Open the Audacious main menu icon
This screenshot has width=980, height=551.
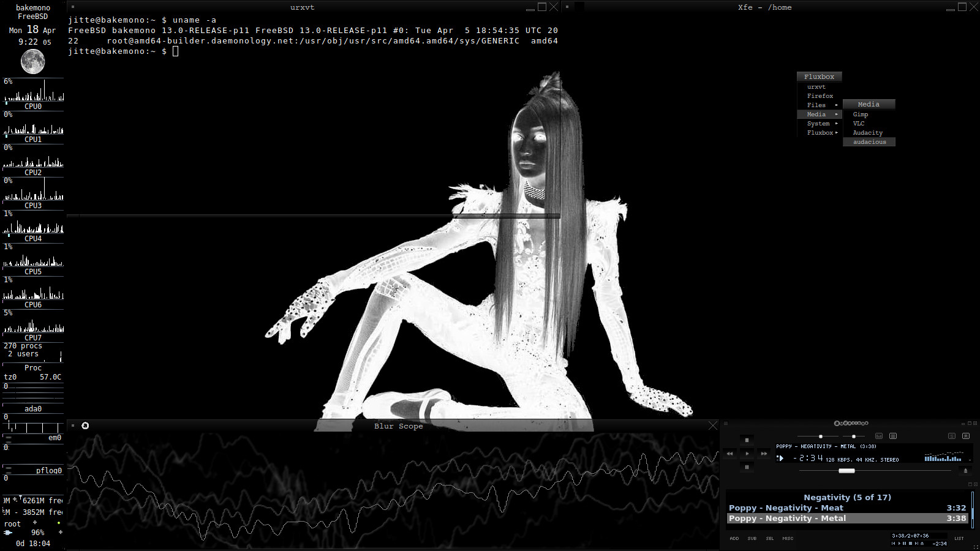[726, 423]
